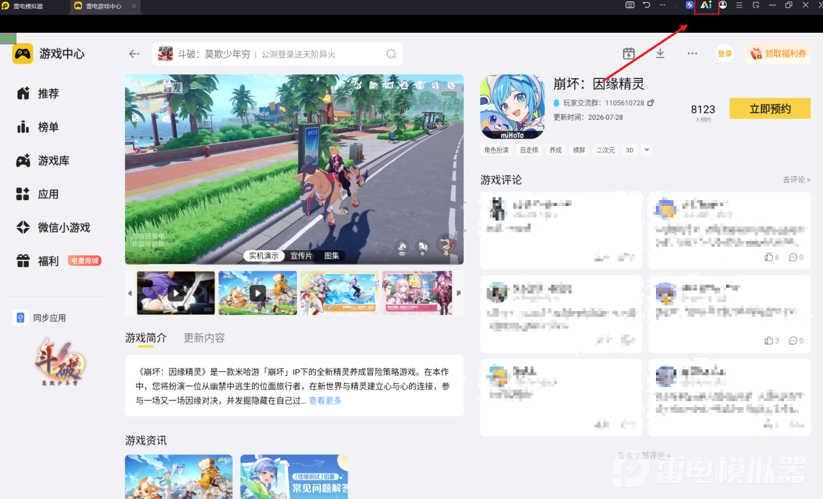Click the multi-window icon beside hamburger menu
Screen dimensions: 823x499
tap(756, 5)
